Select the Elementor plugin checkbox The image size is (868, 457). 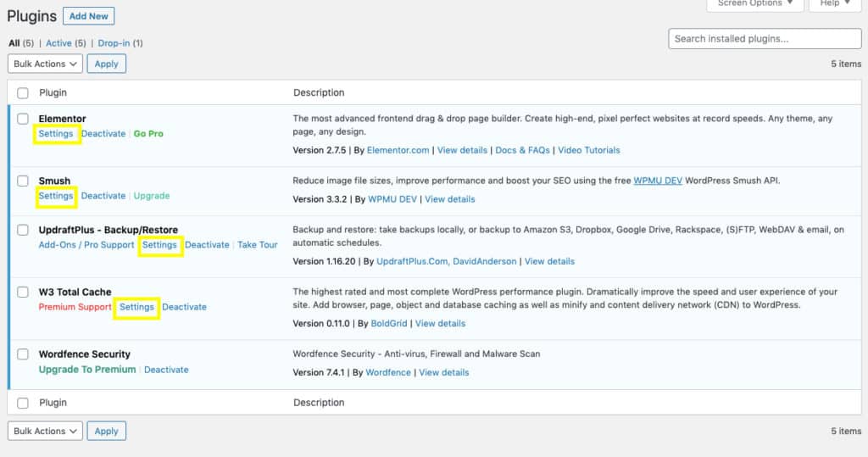[23, 119]
